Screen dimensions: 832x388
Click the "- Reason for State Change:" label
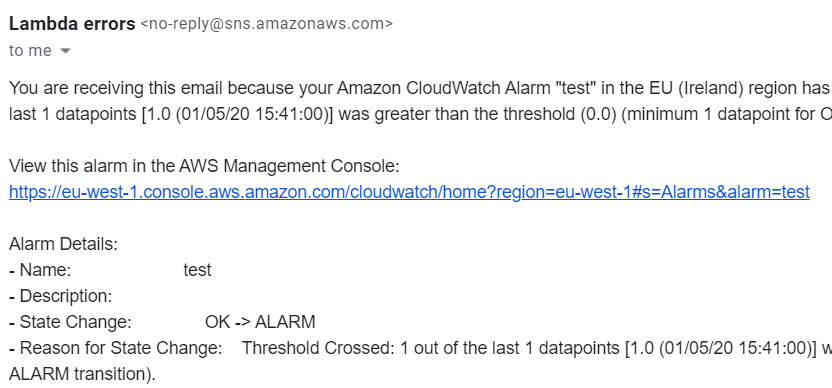(x=116, y=348)
